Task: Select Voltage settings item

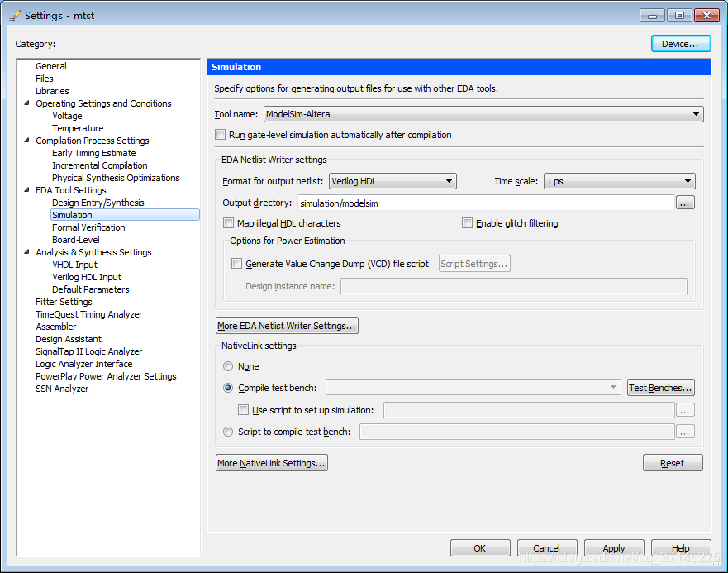Action: 67,116
